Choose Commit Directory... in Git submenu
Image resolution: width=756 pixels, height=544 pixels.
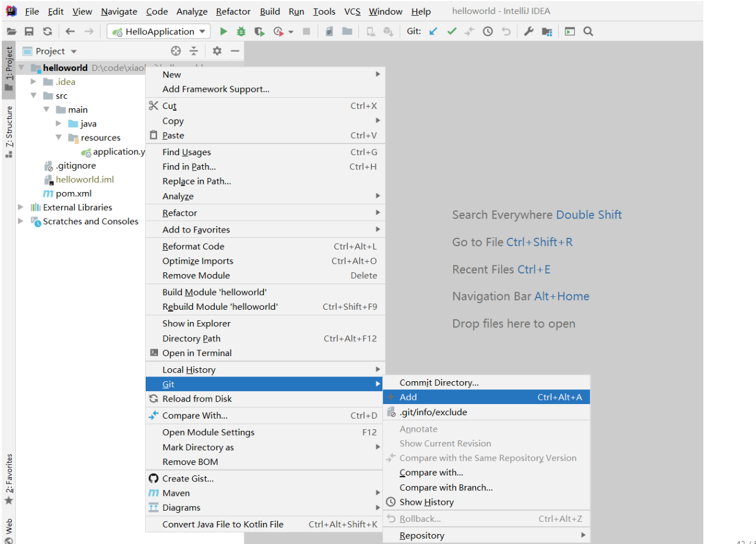click(487, 382)
